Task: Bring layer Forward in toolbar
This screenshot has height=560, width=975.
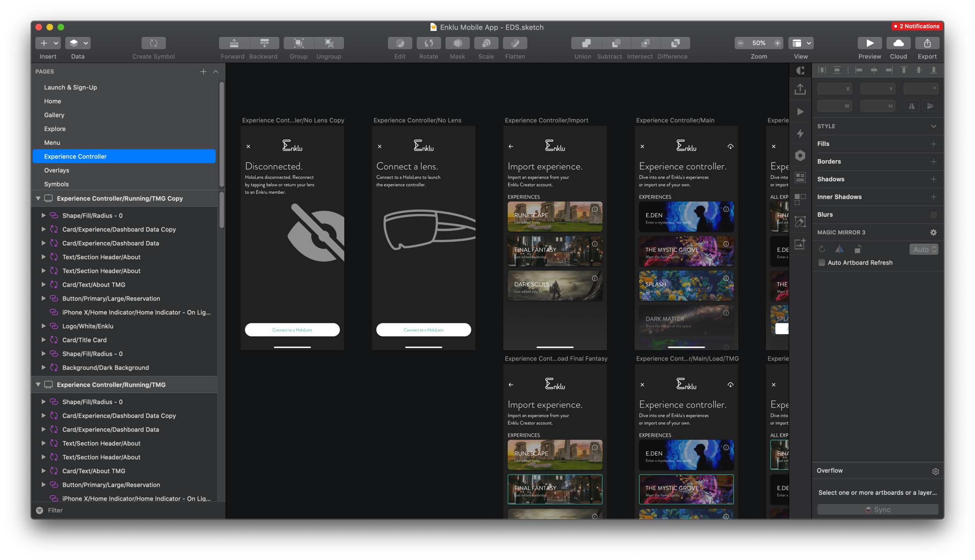Action: (x=234, y=43)
